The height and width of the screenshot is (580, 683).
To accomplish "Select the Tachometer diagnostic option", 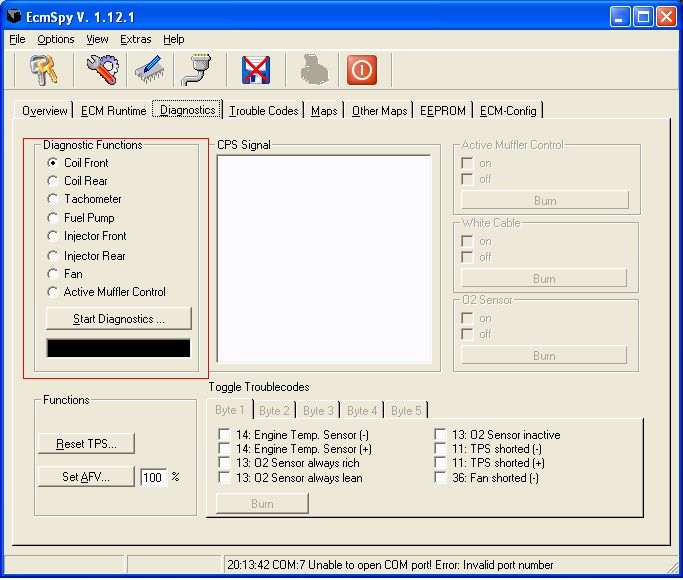I will coord(53,199).
